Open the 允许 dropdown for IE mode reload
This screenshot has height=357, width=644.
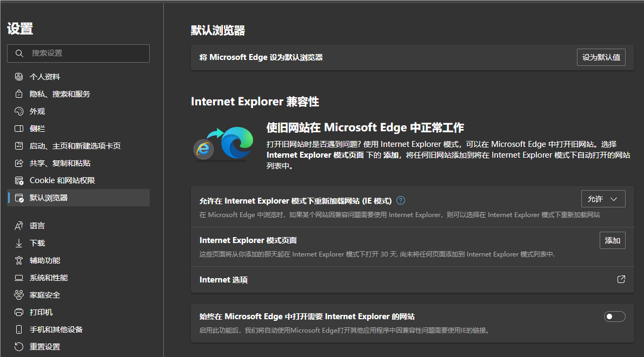(x=603, y=199)
